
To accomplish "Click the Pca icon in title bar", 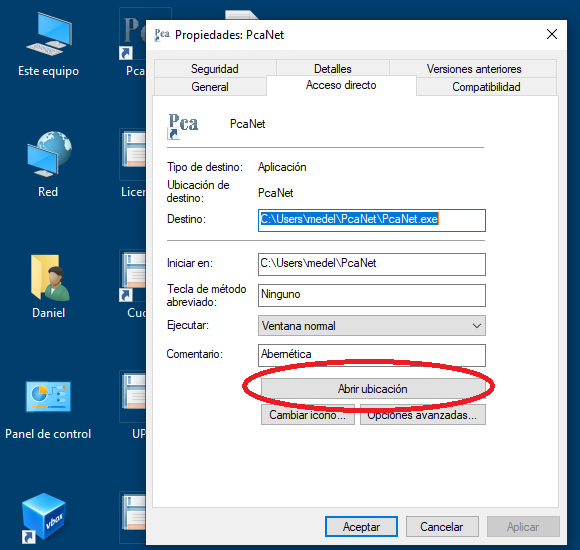I will click(x=162, y=35).
